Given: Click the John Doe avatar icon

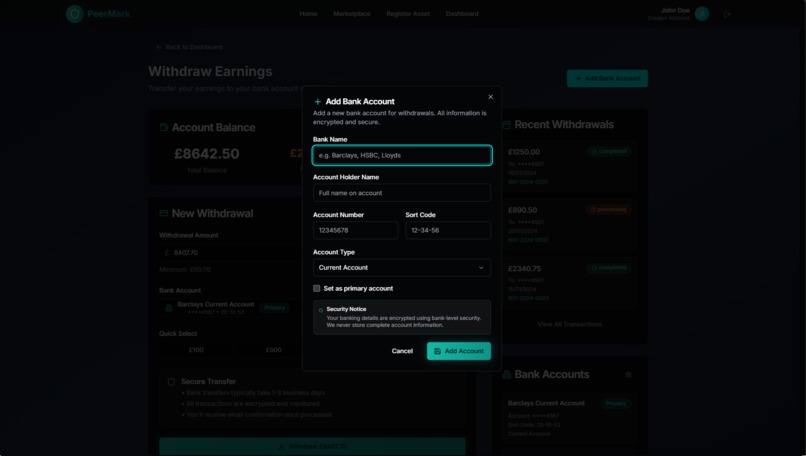Looking at the screenshot, I should 702,14.
